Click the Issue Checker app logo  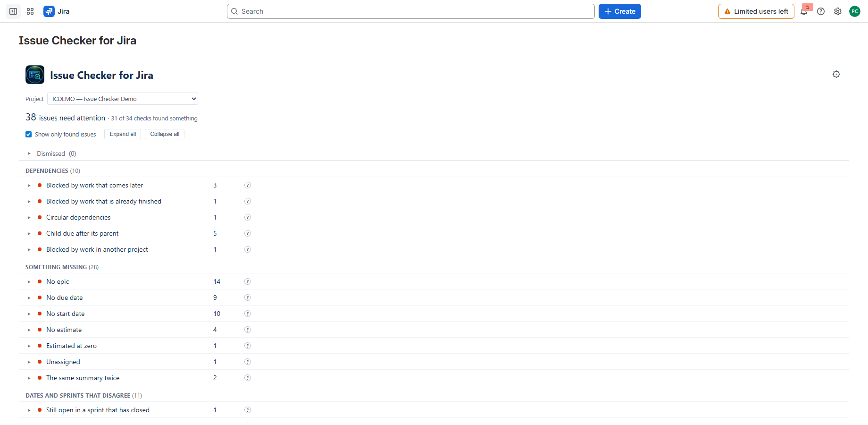pos(35,75)
